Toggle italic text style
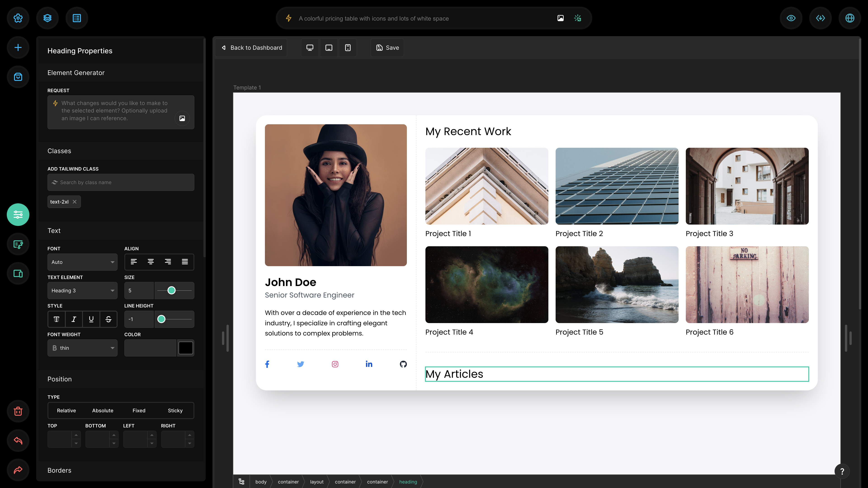 74,319
